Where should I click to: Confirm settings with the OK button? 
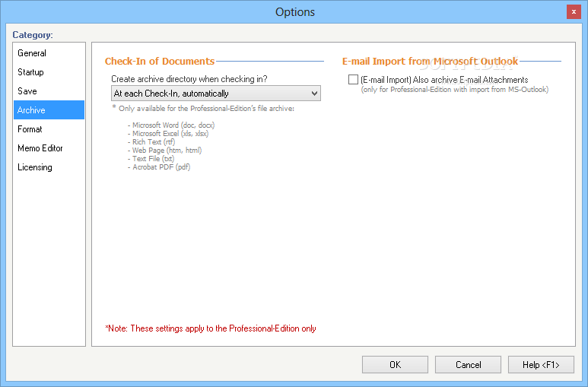395,364
